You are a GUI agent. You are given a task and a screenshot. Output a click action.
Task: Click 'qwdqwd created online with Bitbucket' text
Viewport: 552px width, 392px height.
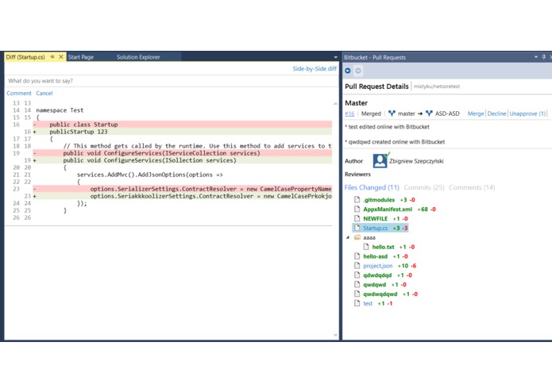click(395, 142)
